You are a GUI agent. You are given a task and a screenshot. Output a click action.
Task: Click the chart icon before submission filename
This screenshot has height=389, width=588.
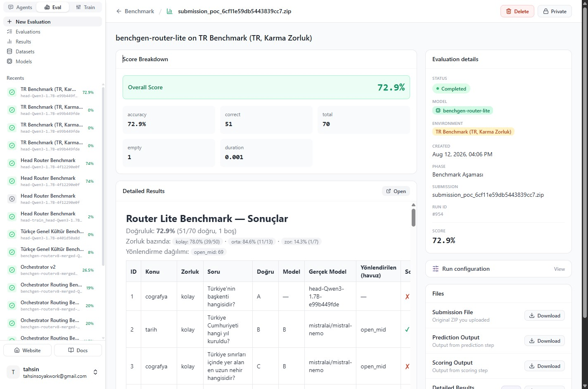point(169,11)
